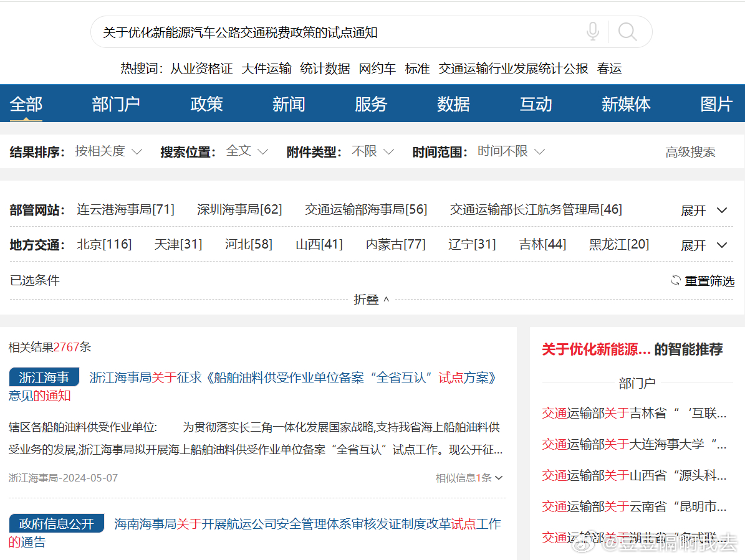Viewport: 745px width, 560px height.
Task: Open the 结果排序 按相关度 dropdown
Action: pos(108,151)
